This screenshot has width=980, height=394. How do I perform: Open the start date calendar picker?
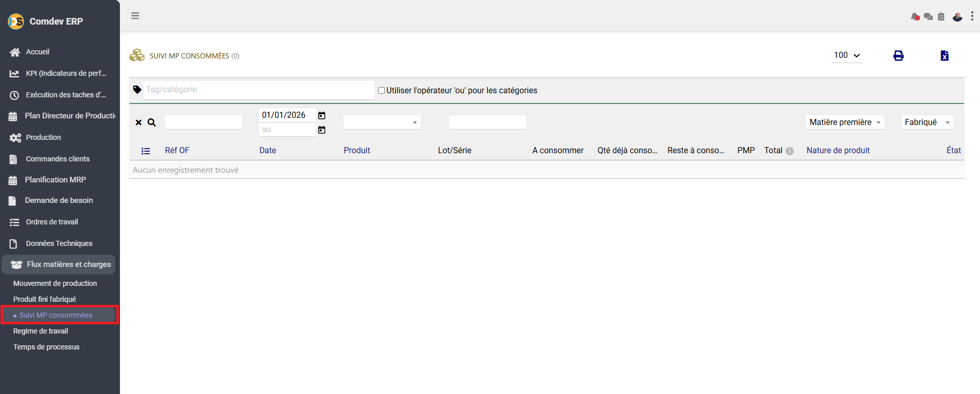[x=322, y=115]
